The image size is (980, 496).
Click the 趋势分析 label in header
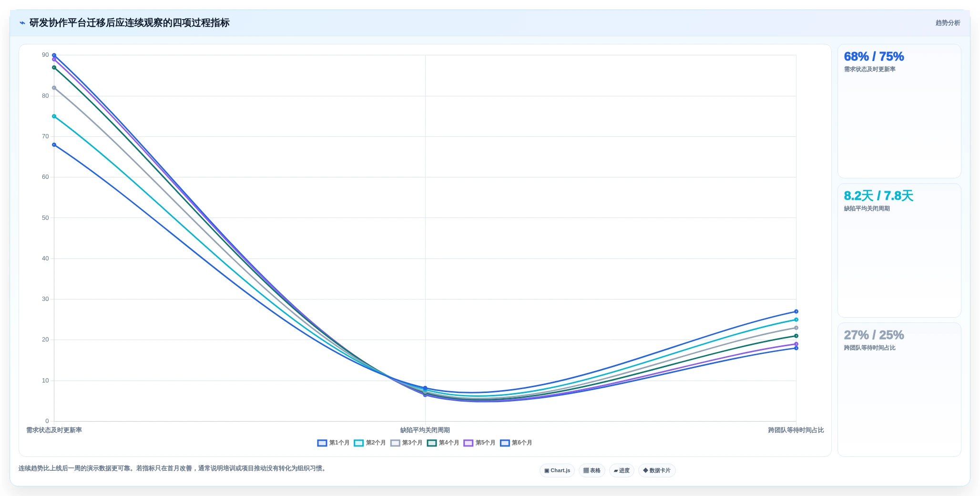pos(948,23)
